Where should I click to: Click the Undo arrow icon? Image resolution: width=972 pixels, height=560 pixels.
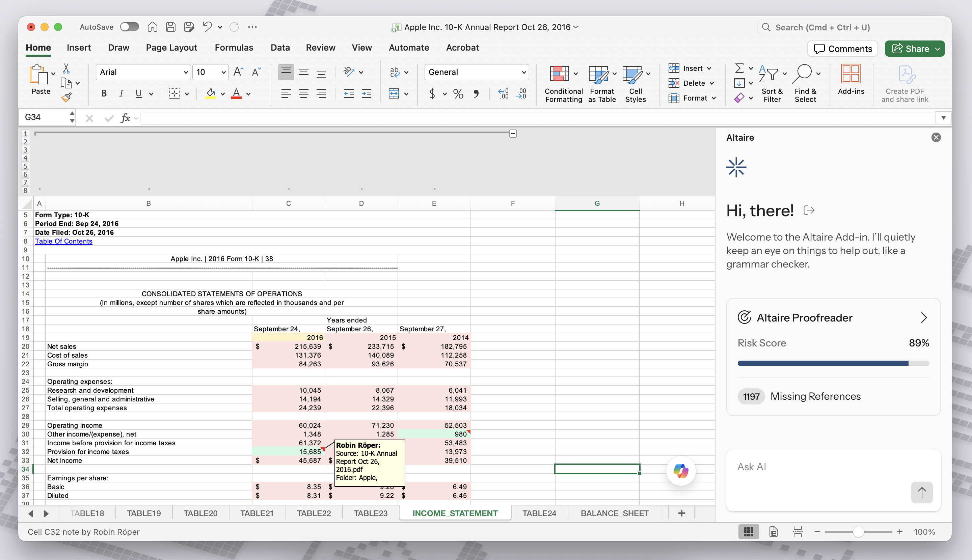pos(207,27)
